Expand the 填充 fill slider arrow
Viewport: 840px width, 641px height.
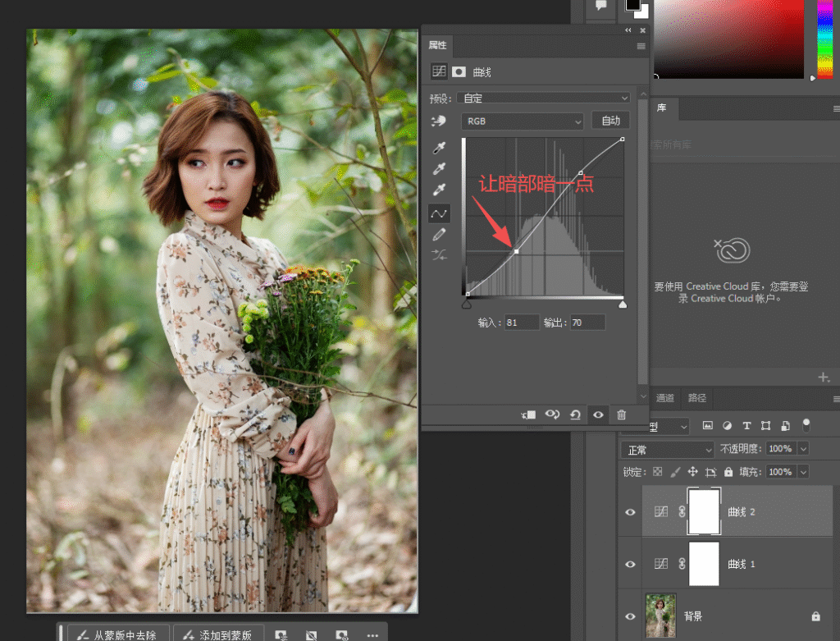click(x=803, y=472)
